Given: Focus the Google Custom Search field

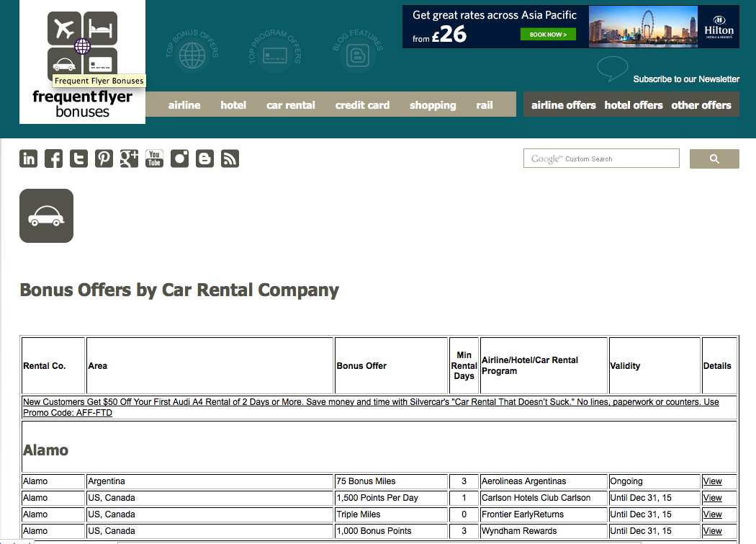Looking at the screenshot, I should point(601,159).
